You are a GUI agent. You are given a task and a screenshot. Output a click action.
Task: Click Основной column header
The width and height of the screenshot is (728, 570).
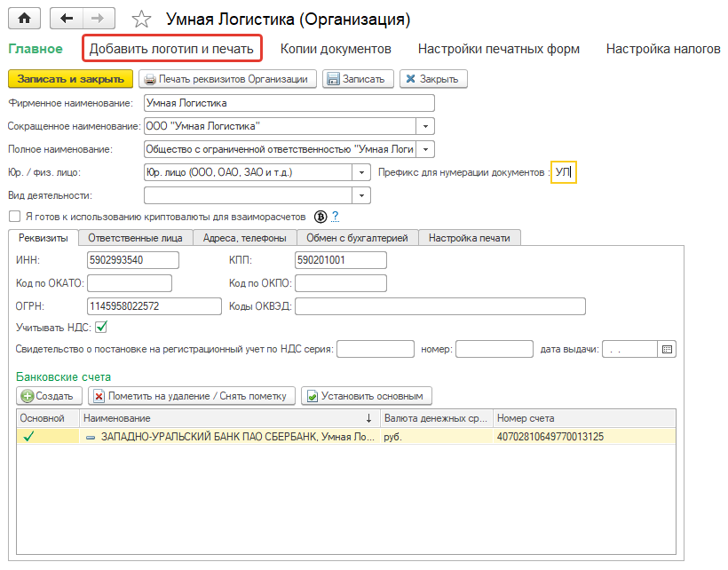(48, 418)
